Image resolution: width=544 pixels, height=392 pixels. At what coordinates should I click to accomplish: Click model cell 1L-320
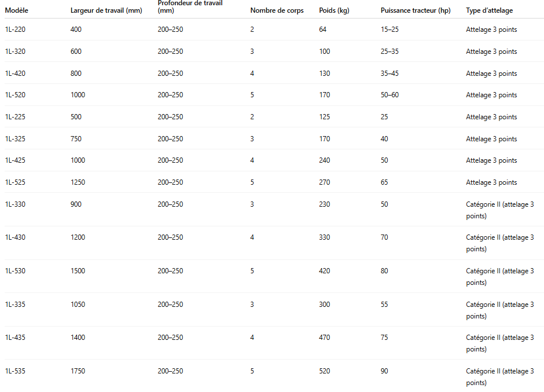15,52
